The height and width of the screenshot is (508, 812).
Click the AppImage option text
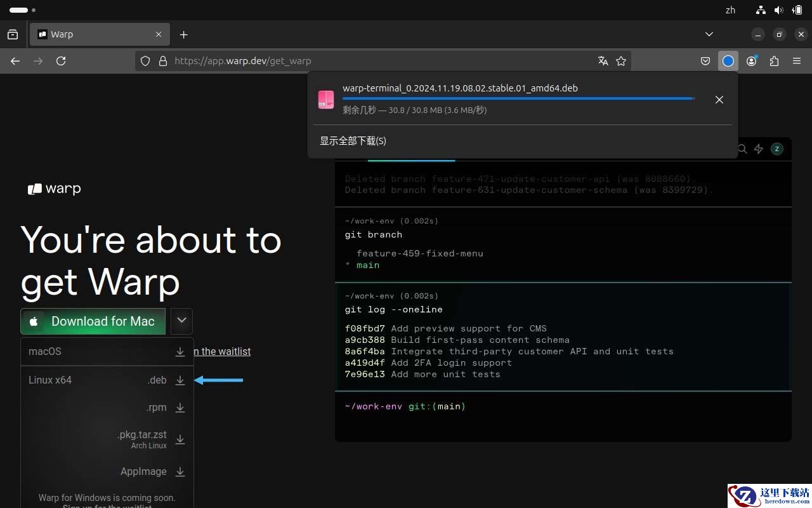coord(143,472)
